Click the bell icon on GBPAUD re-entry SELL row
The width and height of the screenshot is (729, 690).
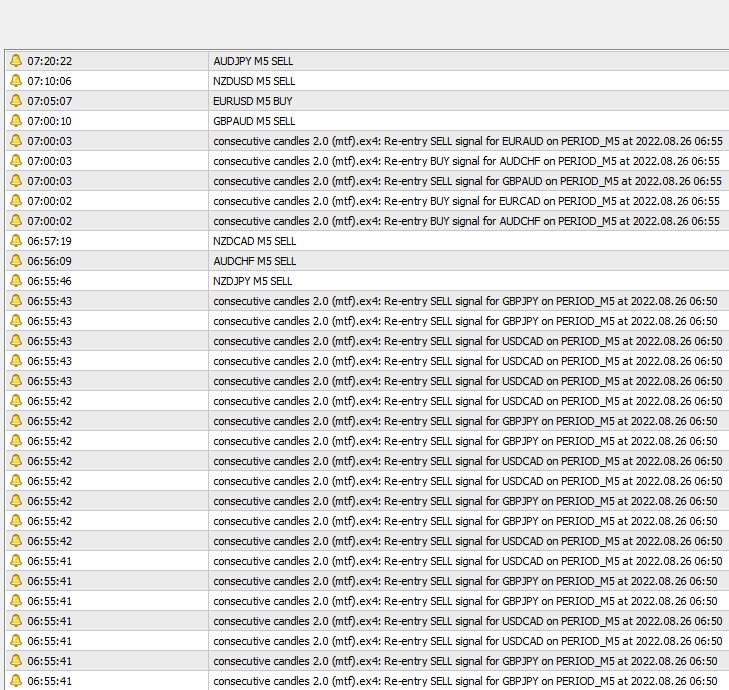(x=16, y=181)
